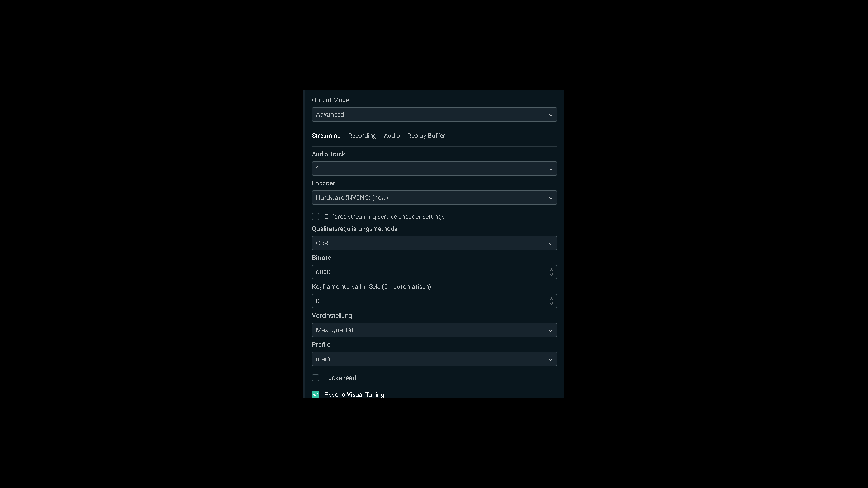The width and height of the screenshot is (868, 488).
Task: Enable the Lookahead checkbox
Action: pos(316,378)
